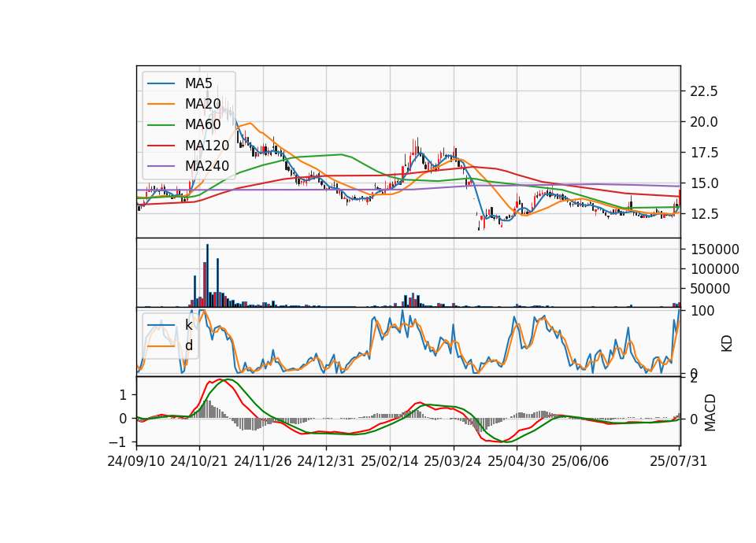Screen dimensions: 756x543
Task: Click the purple MA240 legend line swatch
Action: click(x=161, y=166)
